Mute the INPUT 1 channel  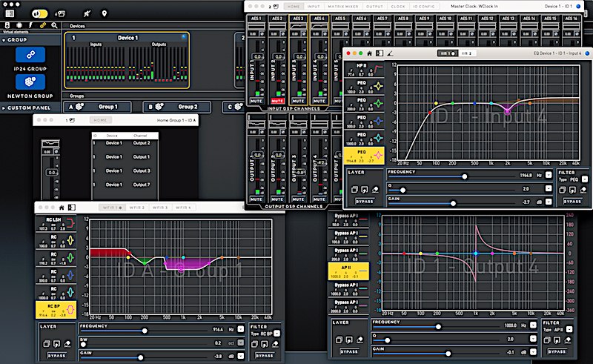point(256,101)
